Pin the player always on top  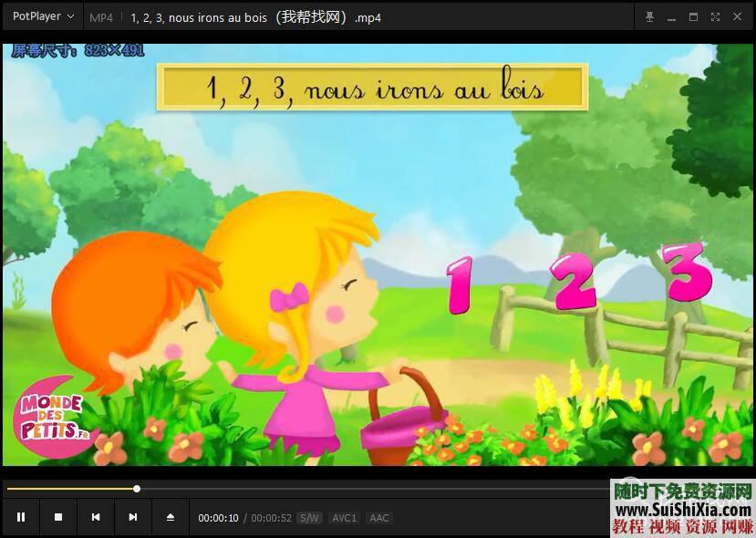(649, 16)
